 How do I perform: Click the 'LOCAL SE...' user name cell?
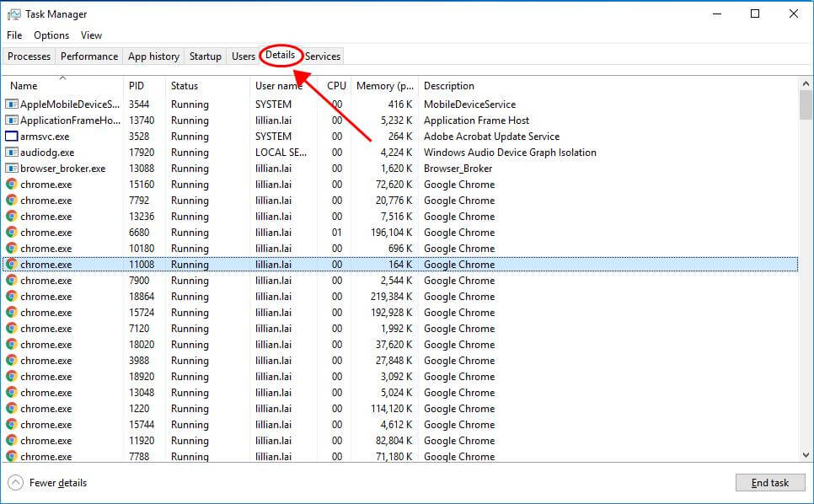tap(281, 153)
